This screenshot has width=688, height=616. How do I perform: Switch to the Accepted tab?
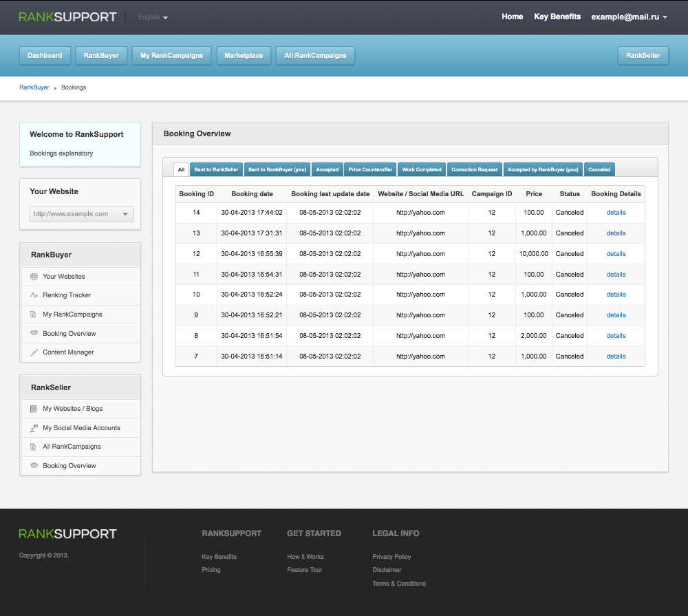click(x=327, y=169)
